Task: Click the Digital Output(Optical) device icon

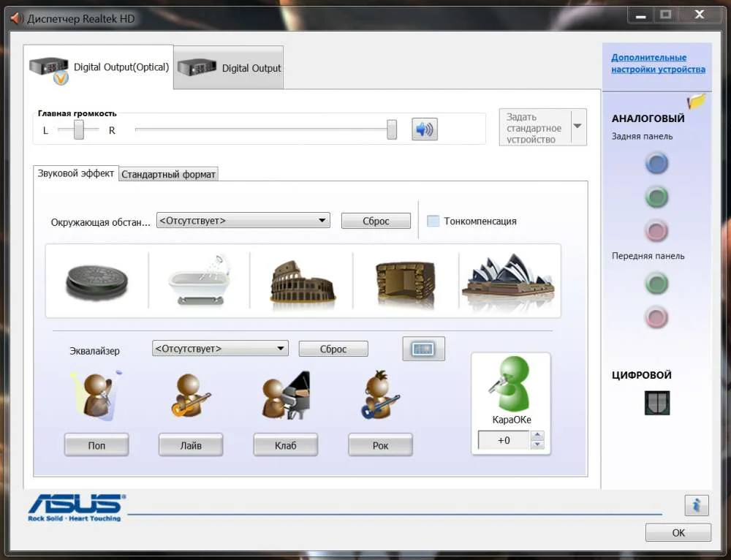Action: pos(49,70)
